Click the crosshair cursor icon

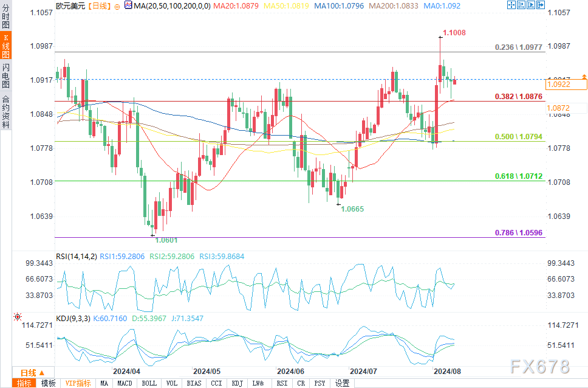coord(511,5)
